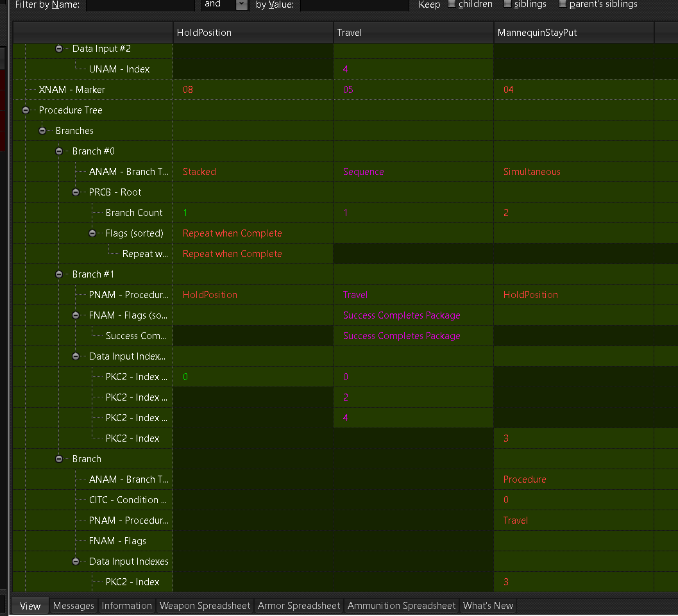The height and width of the screenshot is (616, 678).
Task: Select the Travel column header
Action: 414,33
